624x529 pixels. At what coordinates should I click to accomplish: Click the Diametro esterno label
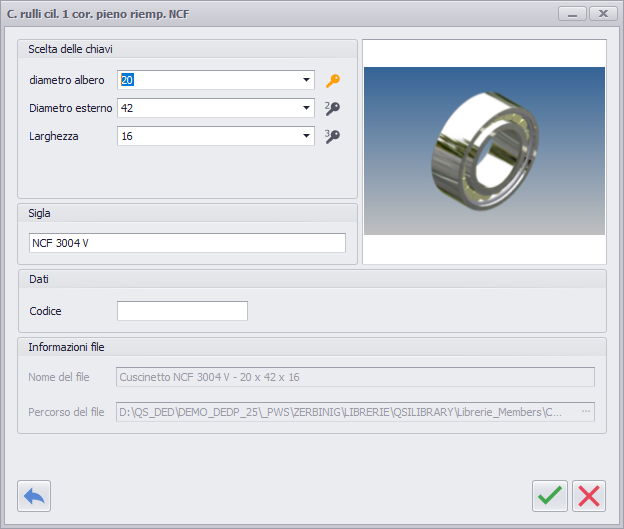pos(71,108)
